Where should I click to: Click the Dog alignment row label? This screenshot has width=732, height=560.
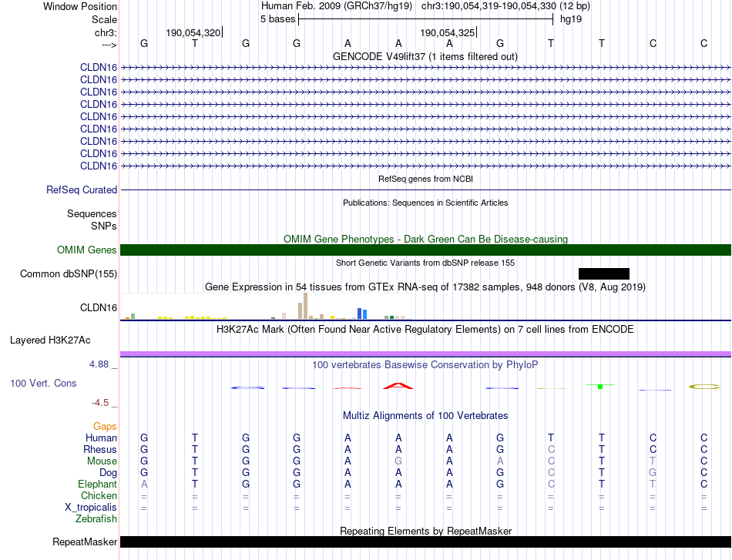pyautogui.click(x=109, y=473)
